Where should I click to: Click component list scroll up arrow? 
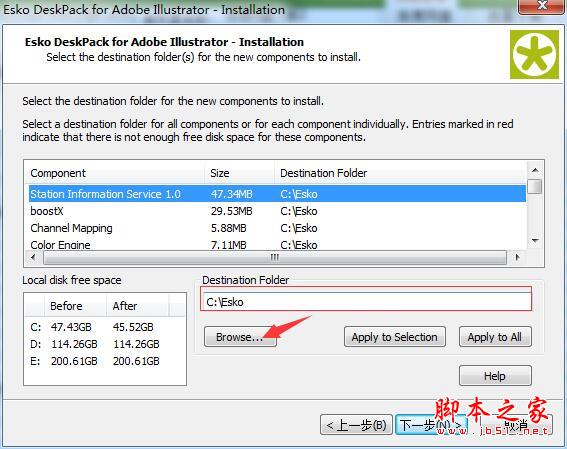(535, 170)
